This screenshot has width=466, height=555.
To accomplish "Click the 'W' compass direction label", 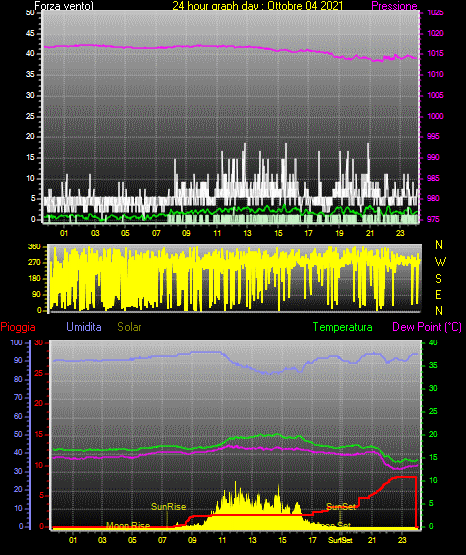I will pos(440,262).
